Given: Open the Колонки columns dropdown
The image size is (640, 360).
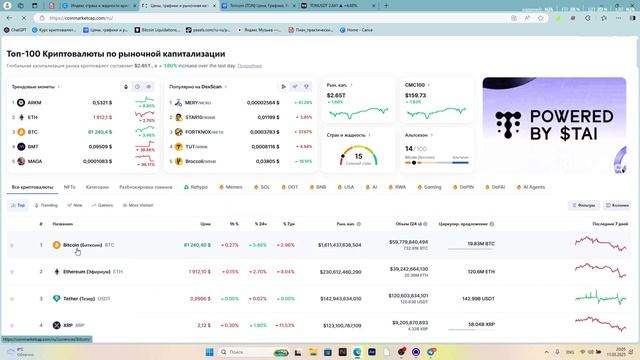Looking at the screenshot, I should 617,205.
